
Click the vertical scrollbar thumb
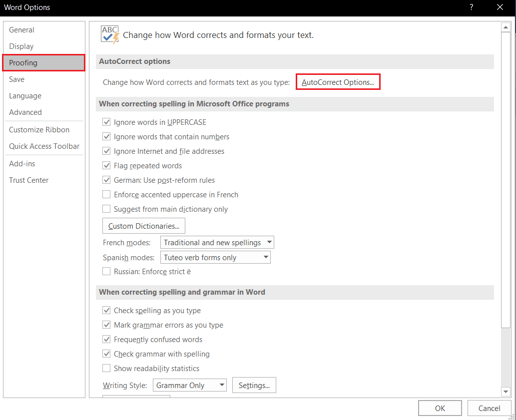coord(506,180)
